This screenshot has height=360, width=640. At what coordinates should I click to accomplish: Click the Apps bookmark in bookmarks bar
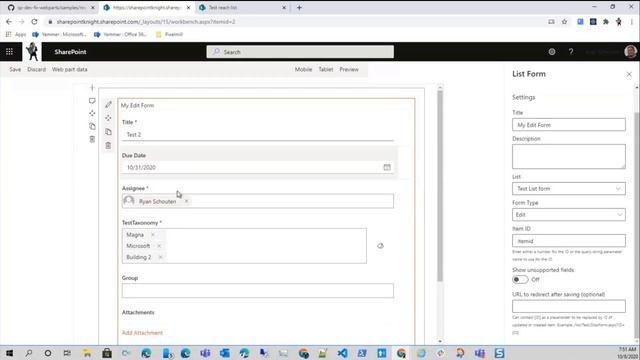[16, 34]
